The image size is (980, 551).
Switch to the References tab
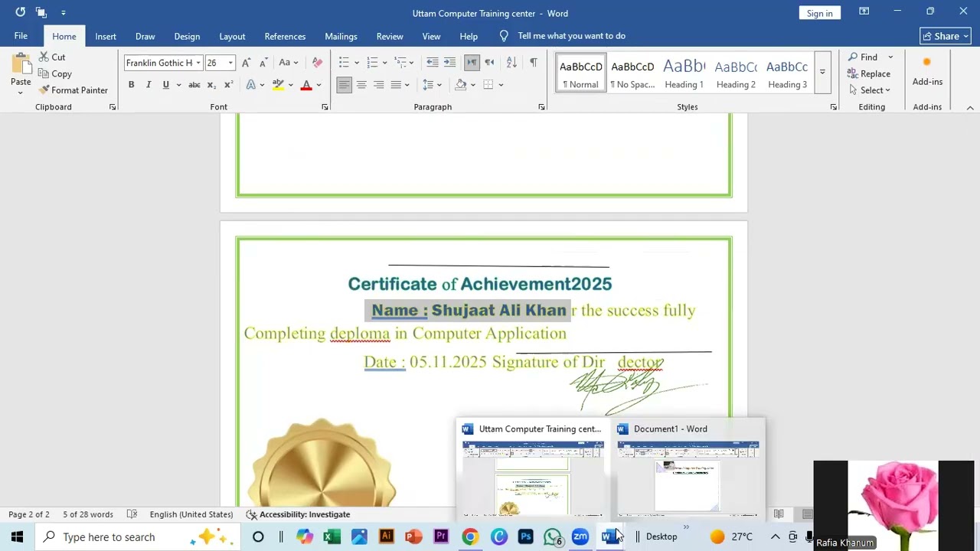[x=285, y=36]
